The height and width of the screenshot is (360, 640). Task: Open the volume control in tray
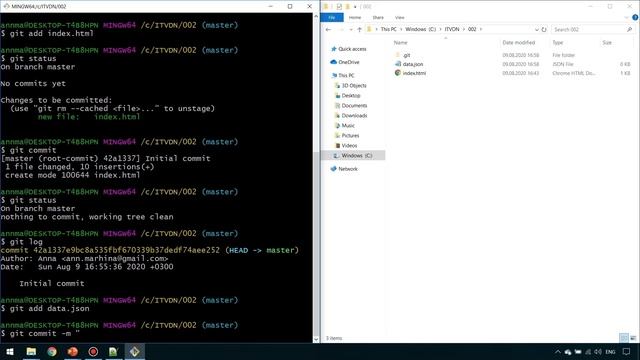point(598,351)
